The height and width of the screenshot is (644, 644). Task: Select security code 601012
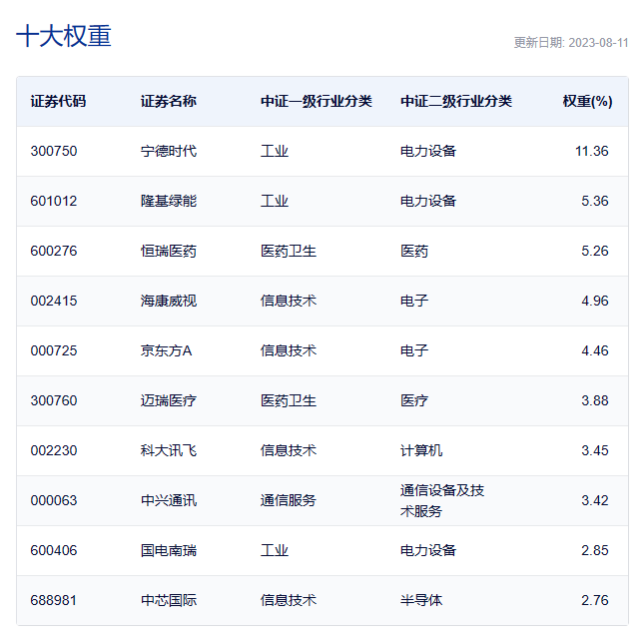tap(54, 202)
